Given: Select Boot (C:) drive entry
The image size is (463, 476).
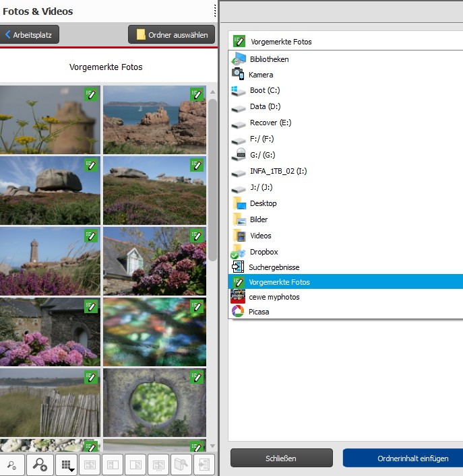Looking at the screenshot, I should click(265, 90).
